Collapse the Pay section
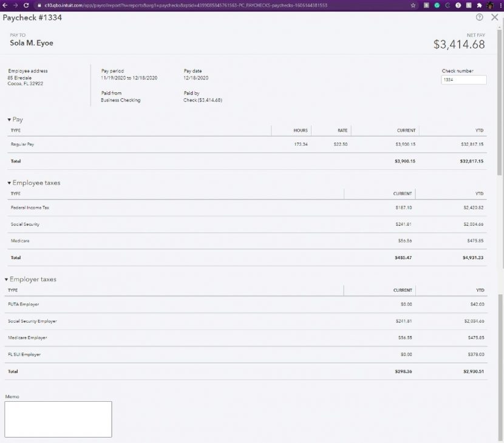This screenshot has width=504, height=443. click(9, 120)
